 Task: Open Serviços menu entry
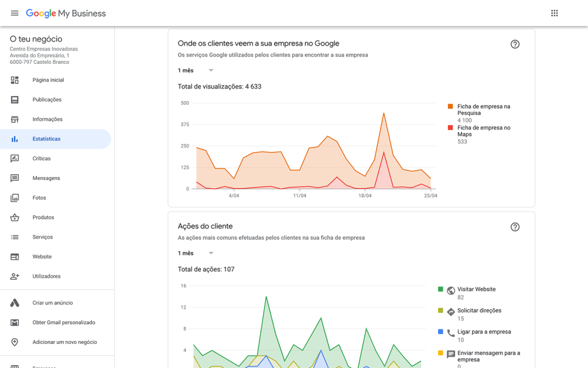(42, 237)
